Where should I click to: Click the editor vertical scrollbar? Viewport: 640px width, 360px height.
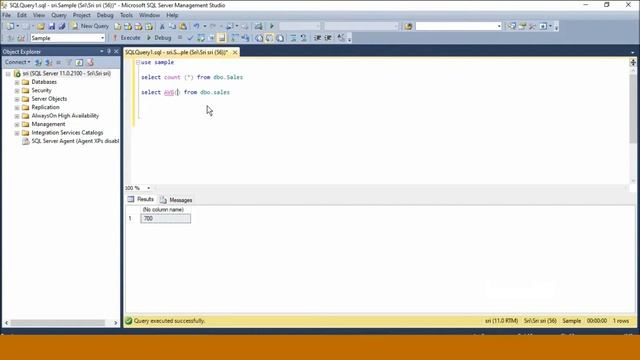[x=633, y=109]
